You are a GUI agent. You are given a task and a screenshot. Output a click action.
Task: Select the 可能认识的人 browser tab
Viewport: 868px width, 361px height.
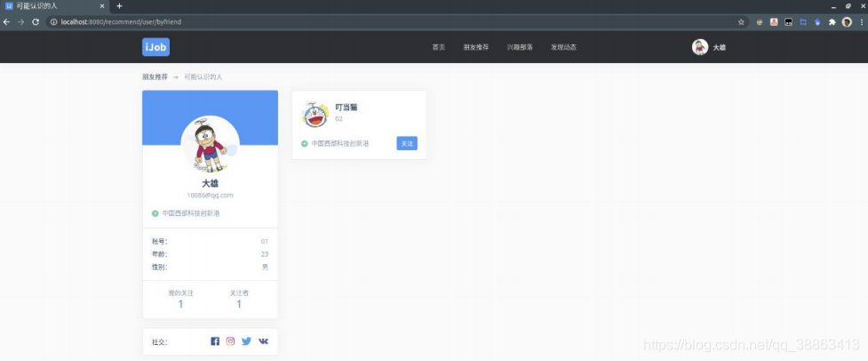click(54, 6)
